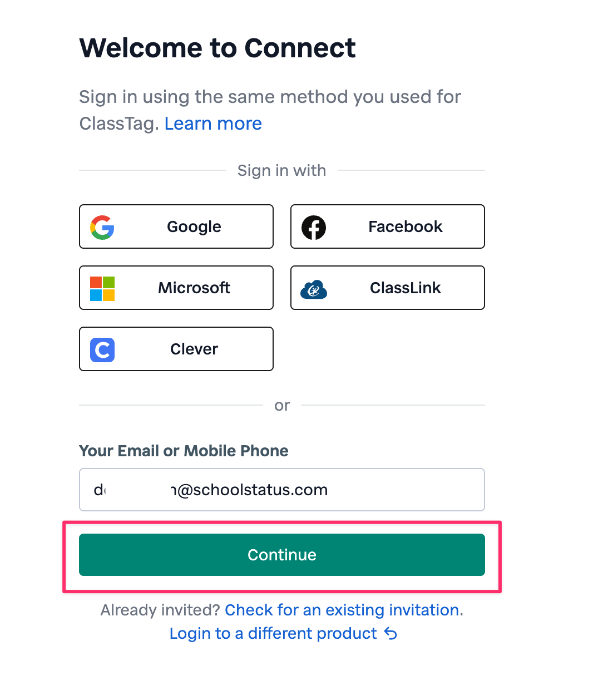The height and width of the screenshot is (700, 613).
Task: Click the "or" divider text
Action: tap(282, 406)
